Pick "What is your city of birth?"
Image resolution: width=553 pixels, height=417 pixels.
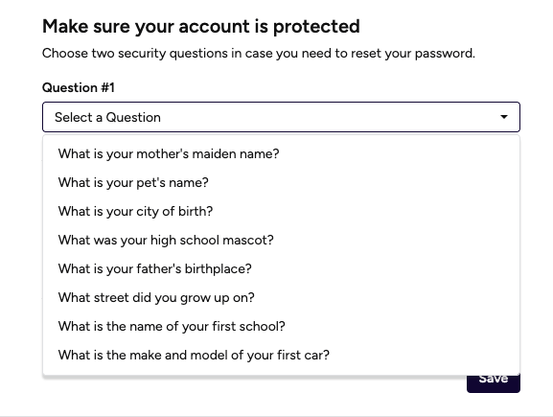pyautogui.click(x=281, y=211)
